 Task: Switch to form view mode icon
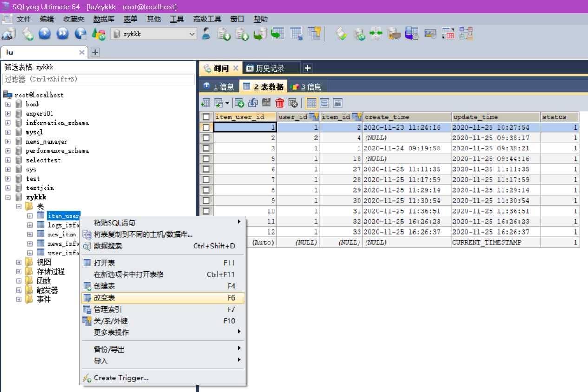[x=325, y=103]
